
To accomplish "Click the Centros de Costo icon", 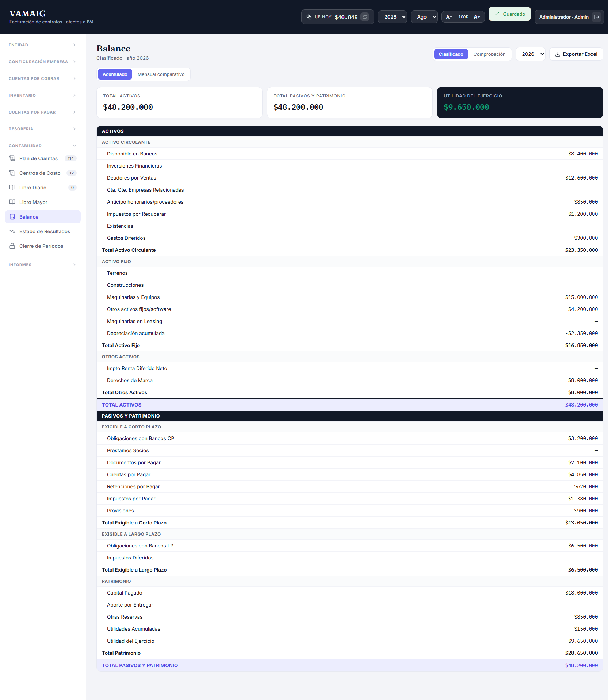I will click(12, 173).
